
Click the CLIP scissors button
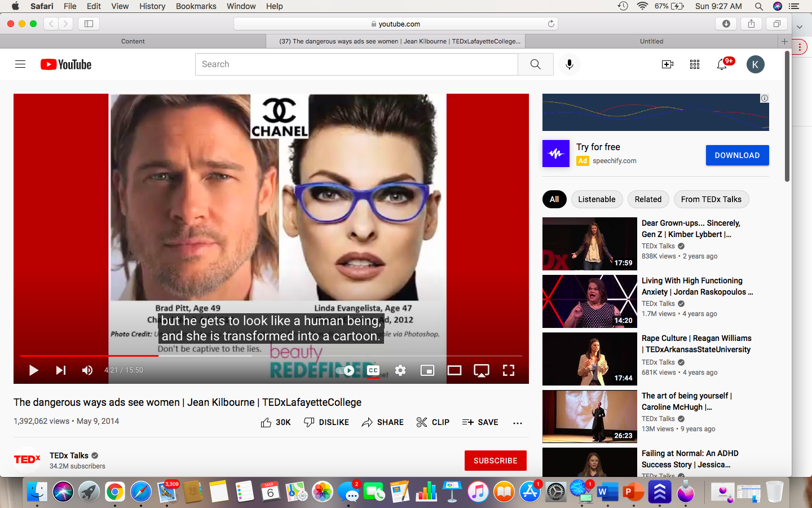coord(433,422)
